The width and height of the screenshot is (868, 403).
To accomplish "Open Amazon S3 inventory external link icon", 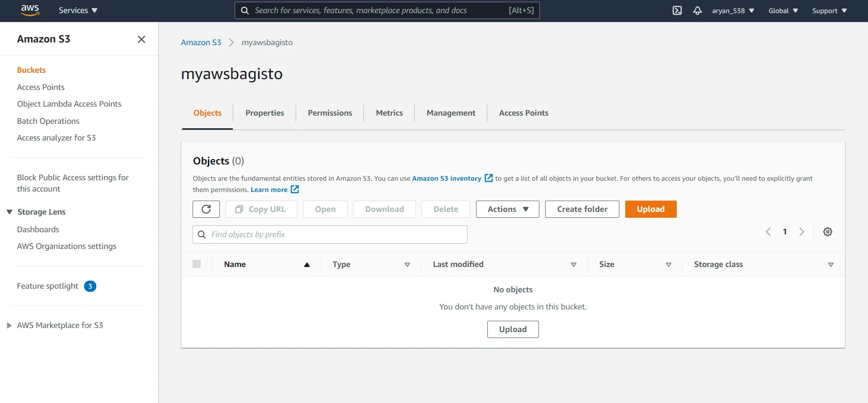I will [x=489, y=178].
